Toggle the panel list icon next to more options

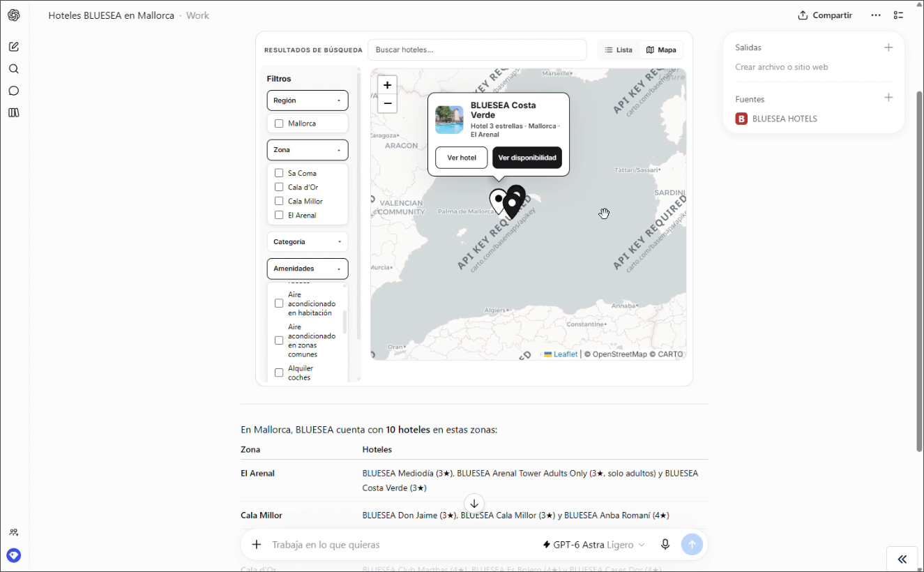coord(899,15)
